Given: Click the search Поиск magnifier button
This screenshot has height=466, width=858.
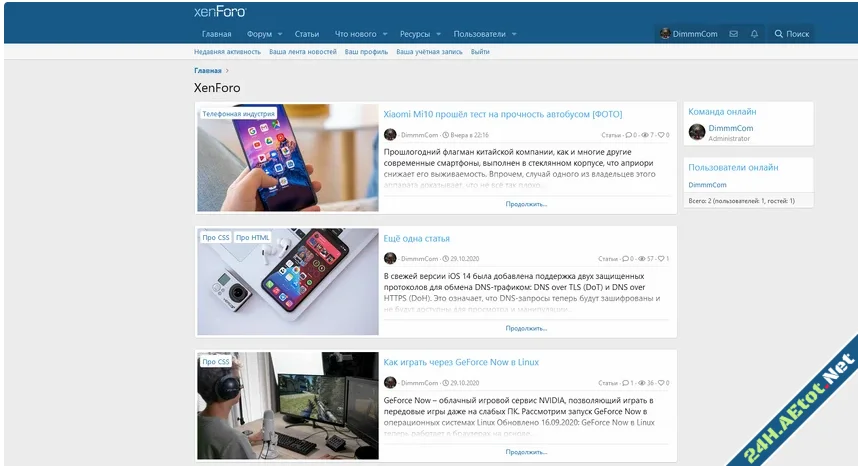Looking at the screenshot, I should (x=791, y=34).
